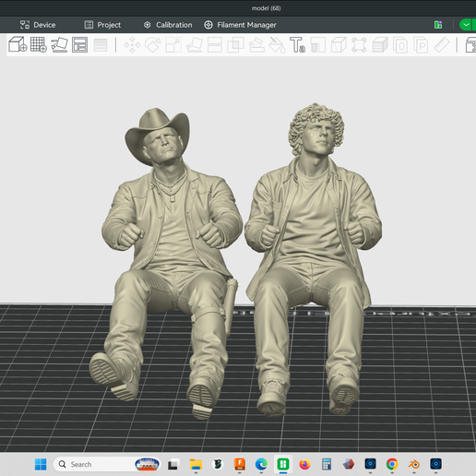Select the Support painting tool
This screenshot has height=476, width=476.
click(256, 45)
